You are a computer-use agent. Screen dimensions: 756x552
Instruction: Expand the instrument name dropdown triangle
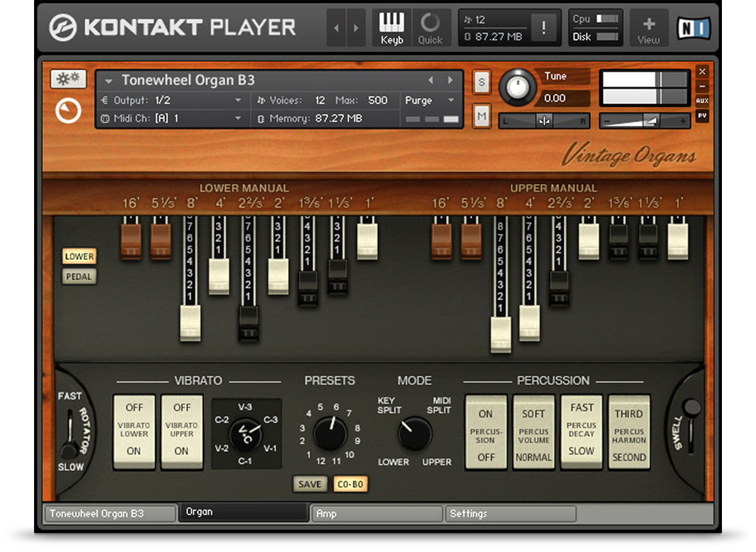click(x=109, y=81)
